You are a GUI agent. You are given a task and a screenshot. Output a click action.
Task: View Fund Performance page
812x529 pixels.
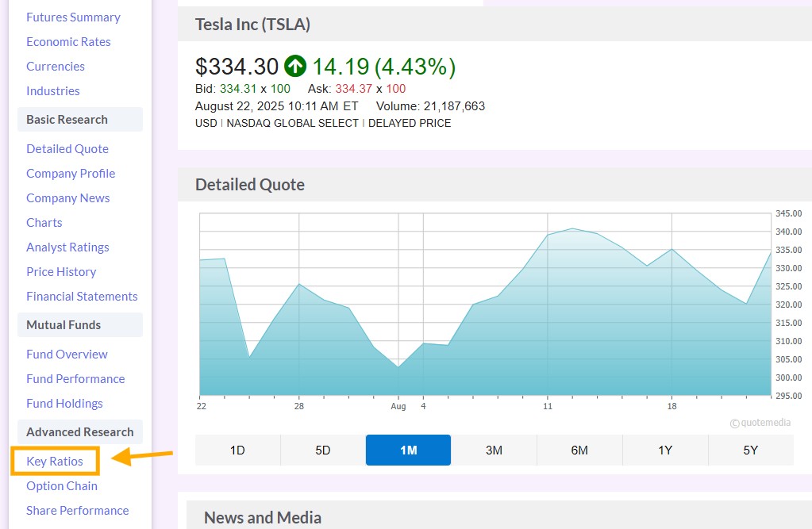[75, 379]
